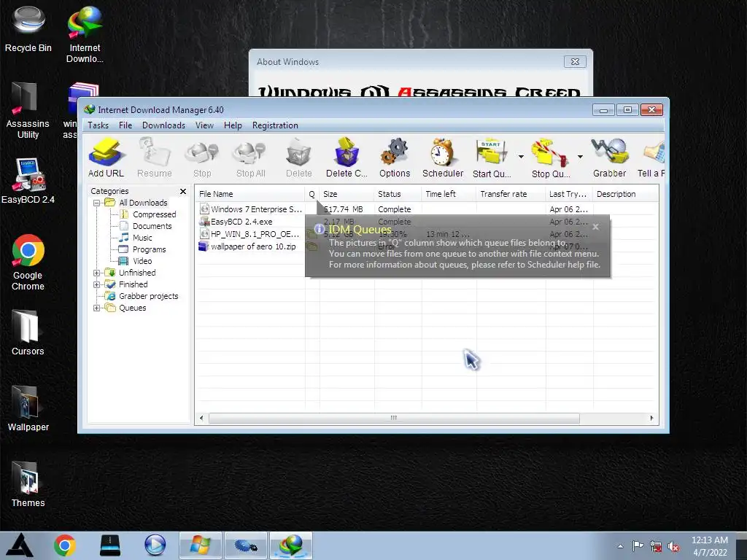
Task: Expand the Finished category node
Action: (97, 285)
